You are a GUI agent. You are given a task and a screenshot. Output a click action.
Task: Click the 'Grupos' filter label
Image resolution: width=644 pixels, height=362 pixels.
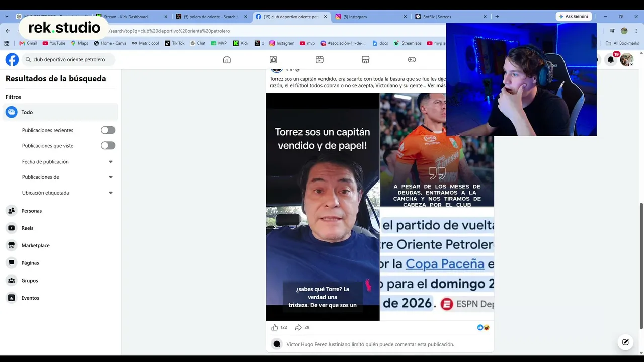click(x=30, y=281)
